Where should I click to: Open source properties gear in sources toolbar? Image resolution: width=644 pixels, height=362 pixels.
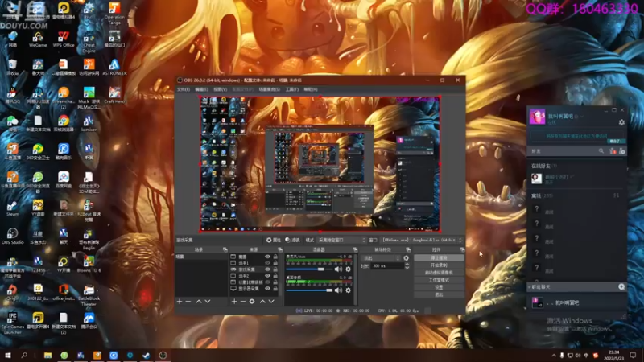tap(252, 301)
